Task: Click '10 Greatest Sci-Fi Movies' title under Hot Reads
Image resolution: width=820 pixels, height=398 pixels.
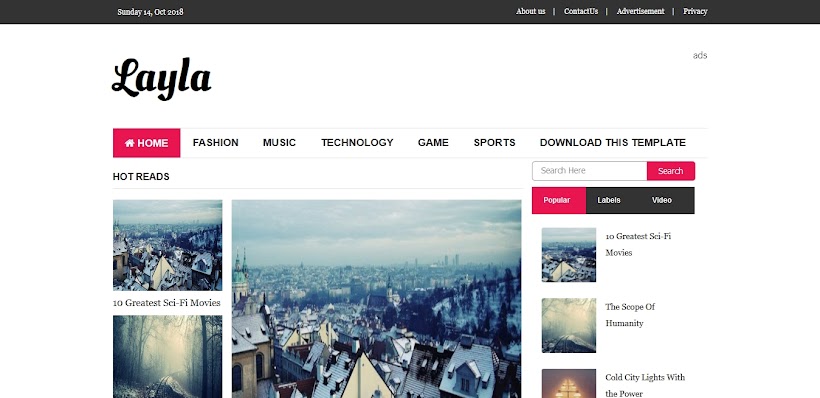Action: [x=167, y=303]
